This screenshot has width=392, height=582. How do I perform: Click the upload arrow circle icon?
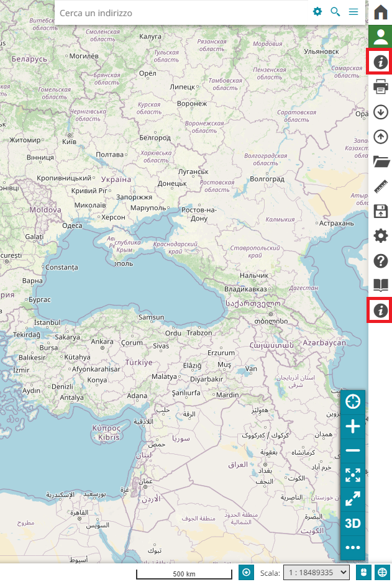point(380,137)
